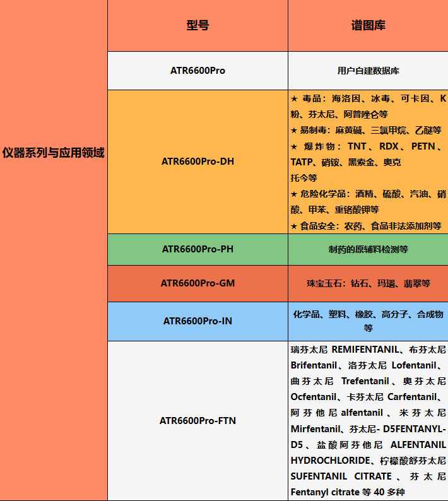
Task: Select the ATR6600Pro-DH model cell
Action: pos(197,162)
